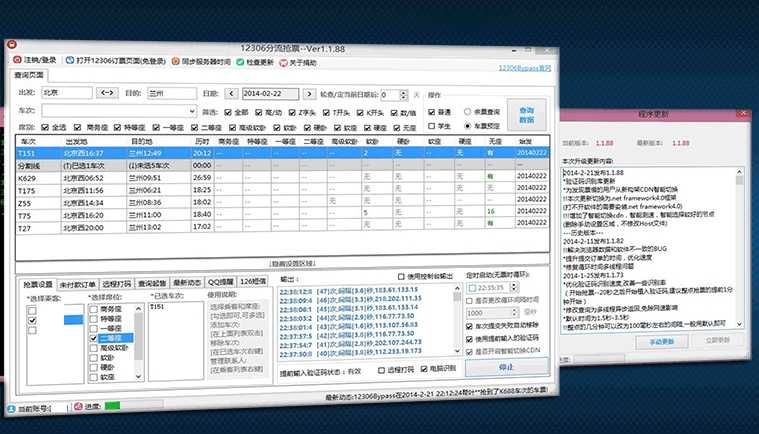The width and height of the screenshot is (759, 434).
Task: Increase the polling days spinner
Action: [404, 92]
